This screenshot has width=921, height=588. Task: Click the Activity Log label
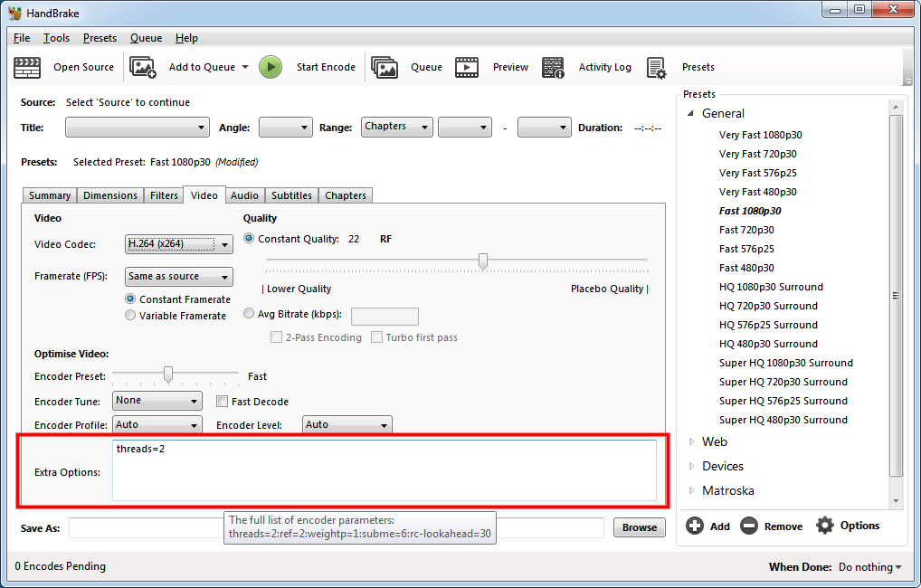pyautogui.click(x=605, y=67)
